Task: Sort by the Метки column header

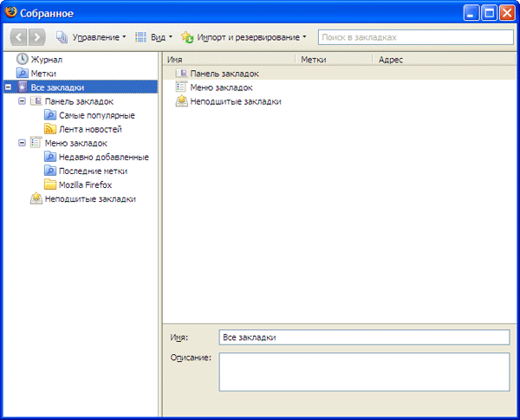Action: [334, 60]
